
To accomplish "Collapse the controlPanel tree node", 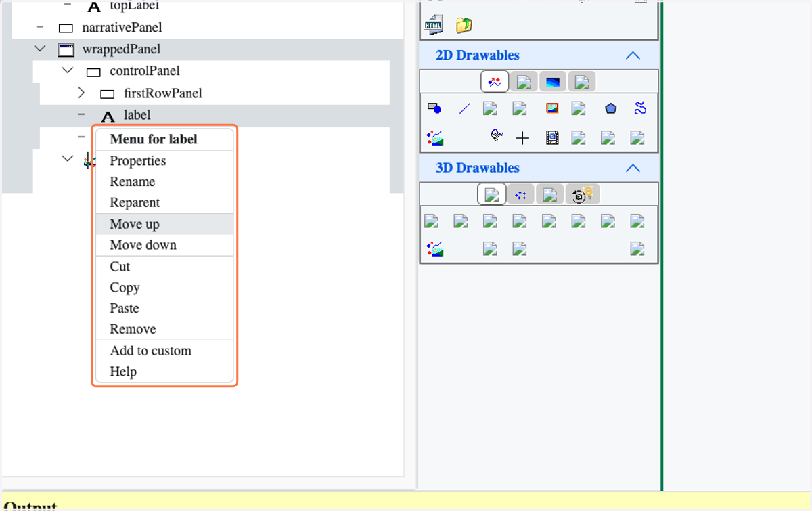I will tap(67, 70).
